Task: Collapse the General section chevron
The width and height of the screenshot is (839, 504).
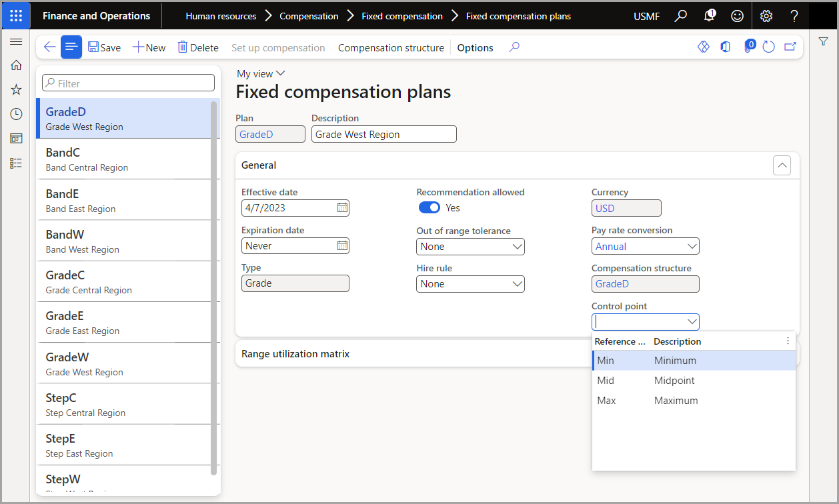Action: tap(782, 165)
